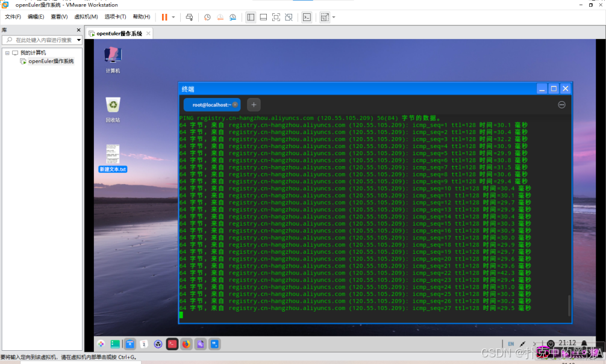Select openEuler操作系统 in the library tree
The image size is (606, 364).
51,61
